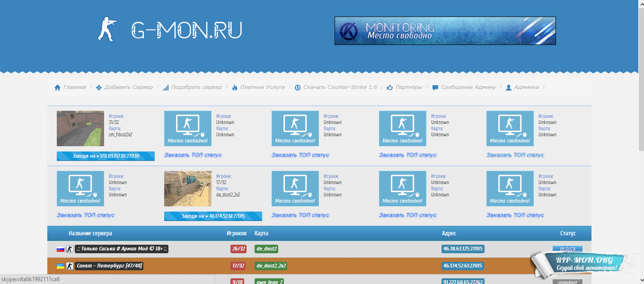Click the MONITORING Место свободно banner
Screen dimensions: 644x284
point(445,31)
